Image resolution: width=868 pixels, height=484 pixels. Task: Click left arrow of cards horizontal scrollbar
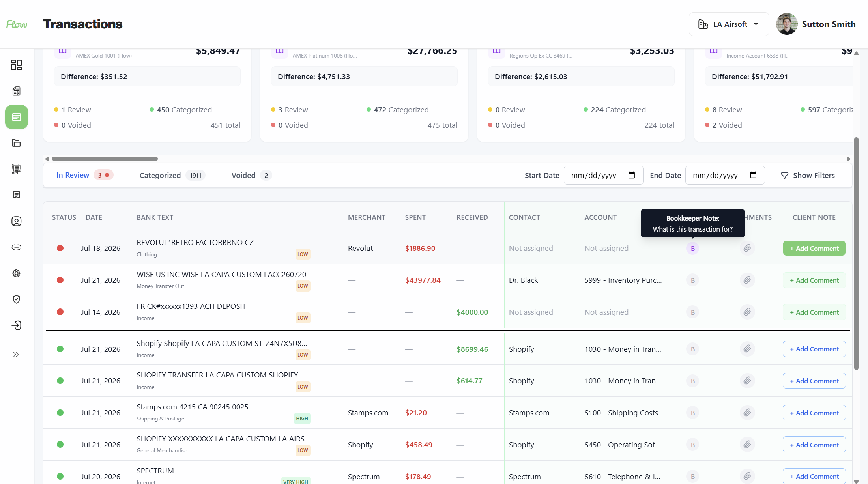[x=47, y=159]
